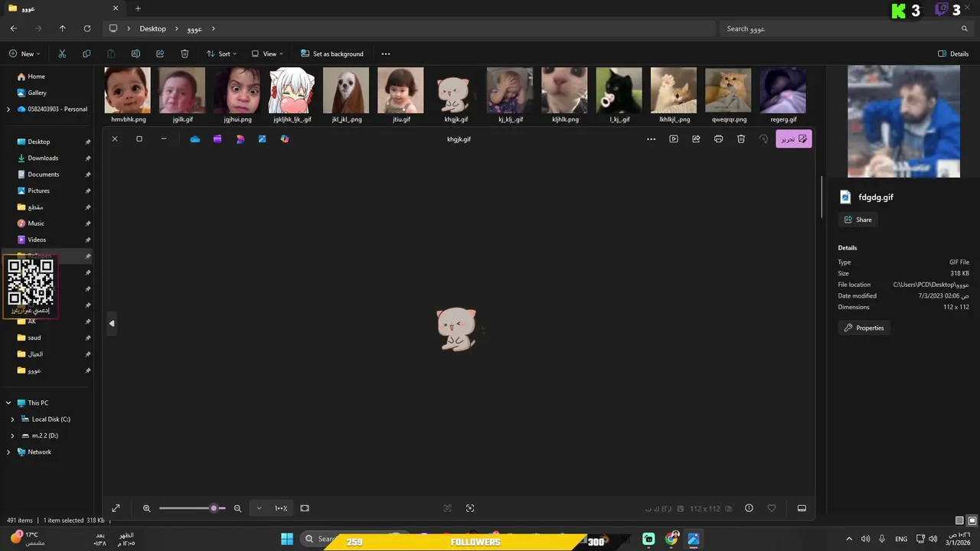Click the ENG language indicator
The height and width of the screenshot is (551, 980).
click(901, 540)
